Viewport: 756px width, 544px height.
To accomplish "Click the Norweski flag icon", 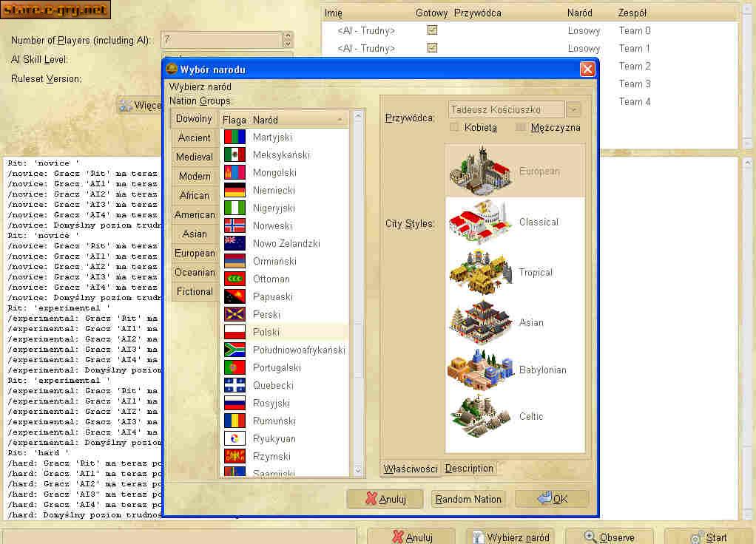I will point(234,225).
